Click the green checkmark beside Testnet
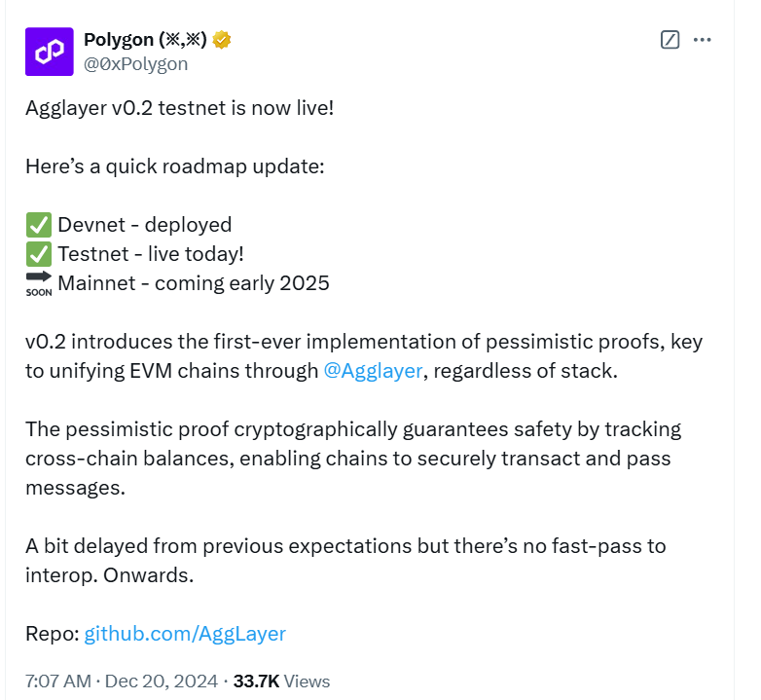 (39, 254)
